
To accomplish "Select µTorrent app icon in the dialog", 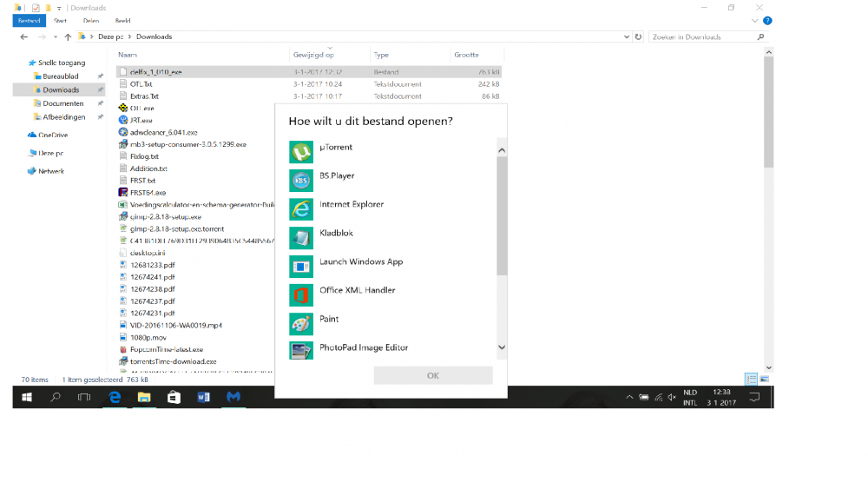I will (300, 152).
